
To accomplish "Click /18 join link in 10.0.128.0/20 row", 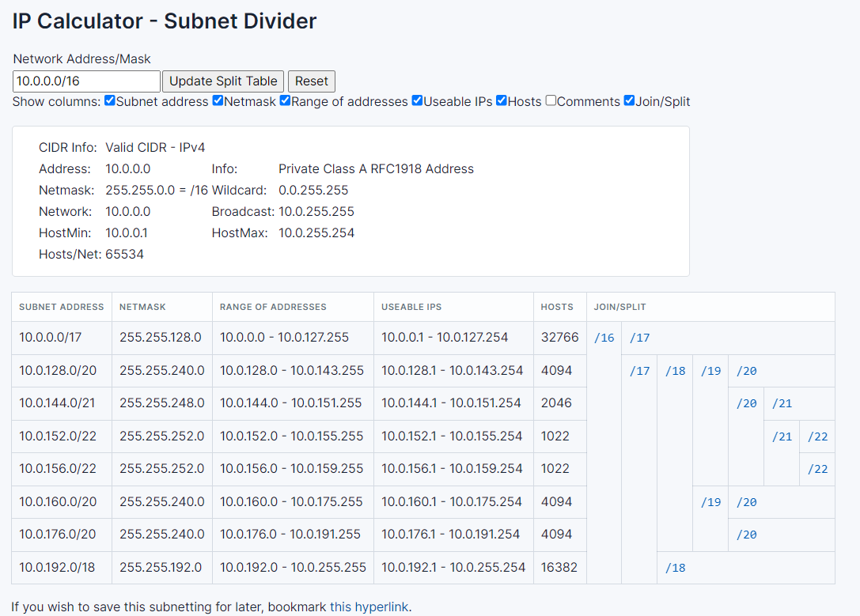I will tap(675, 371).
